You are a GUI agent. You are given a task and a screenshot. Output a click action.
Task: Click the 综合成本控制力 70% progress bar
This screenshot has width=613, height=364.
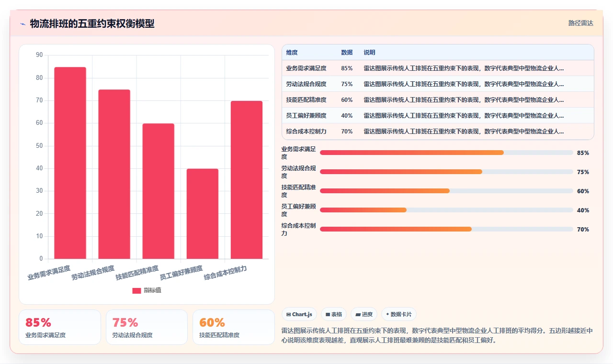tap(446, 229)
